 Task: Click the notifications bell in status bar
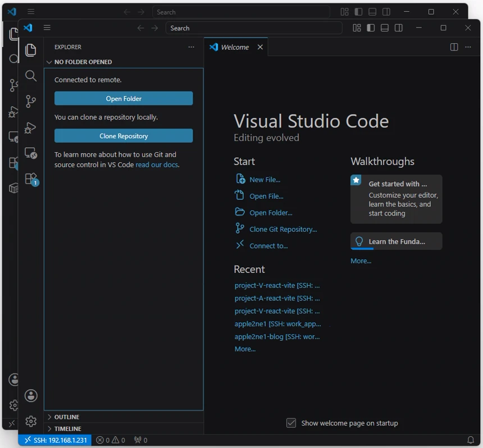(471, 440)
